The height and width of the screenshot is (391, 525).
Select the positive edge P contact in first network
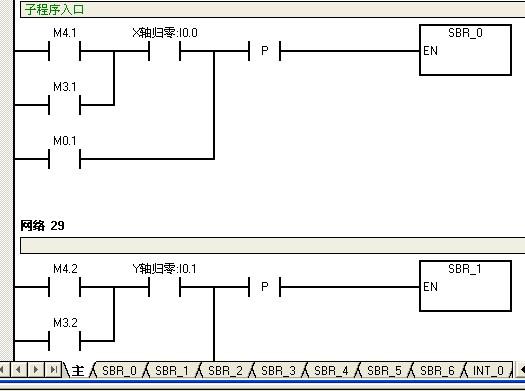click(265, 51)
